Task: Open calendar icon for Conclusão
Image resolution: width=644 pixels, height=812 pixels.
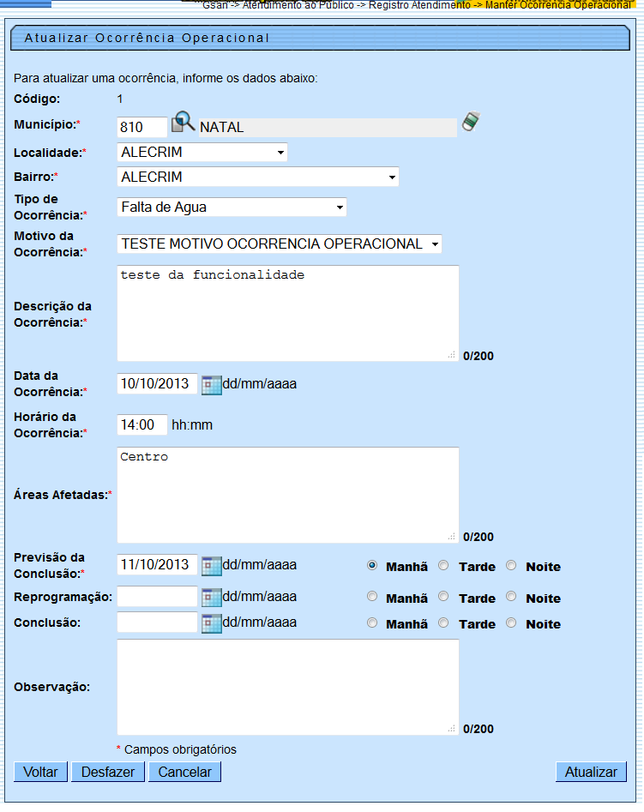Action: coord(211,623)
